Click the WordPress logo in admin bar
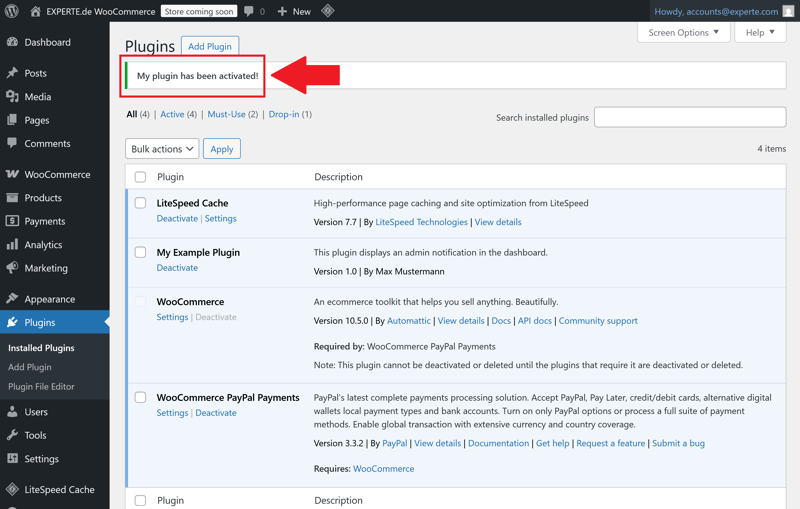Image resolution: width=800 pixels, height=509 pixels. (12, 11)
